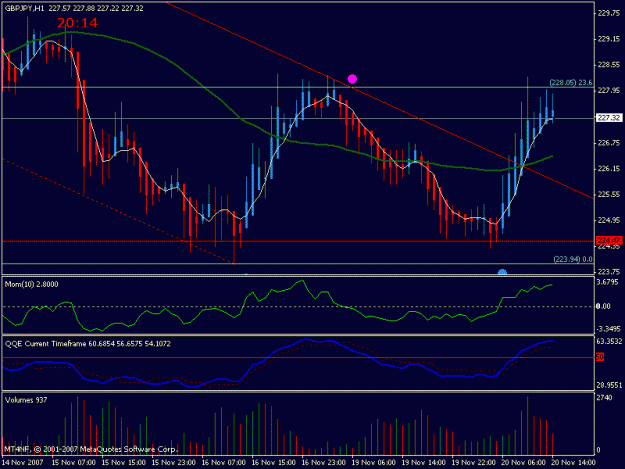The width and height of the screenshot is (625, 469).
Task: Click the 14 Nov 2007 date label
Action: click(x=22, y=463)
